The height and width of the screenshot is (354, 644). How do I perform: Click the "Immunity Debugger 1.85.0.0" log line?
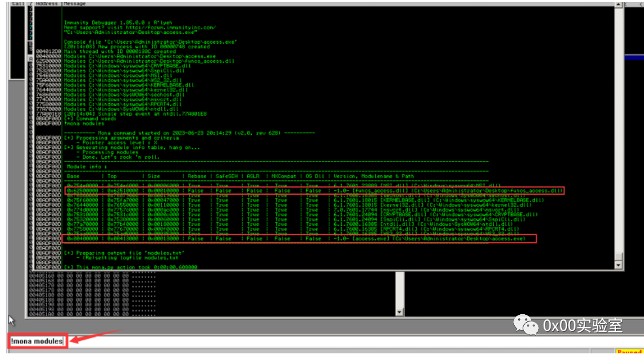pos(118,23)
